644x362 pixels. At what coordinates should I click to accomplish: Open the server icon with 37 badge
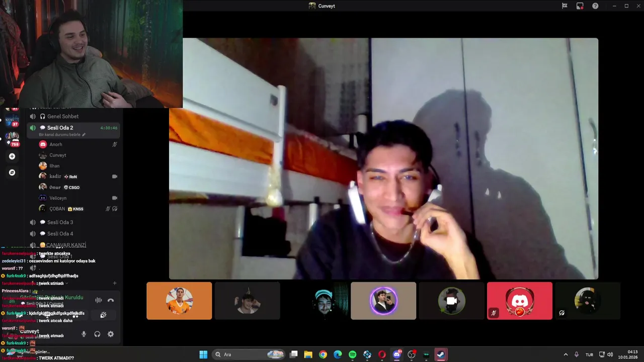tap(12, 121)
